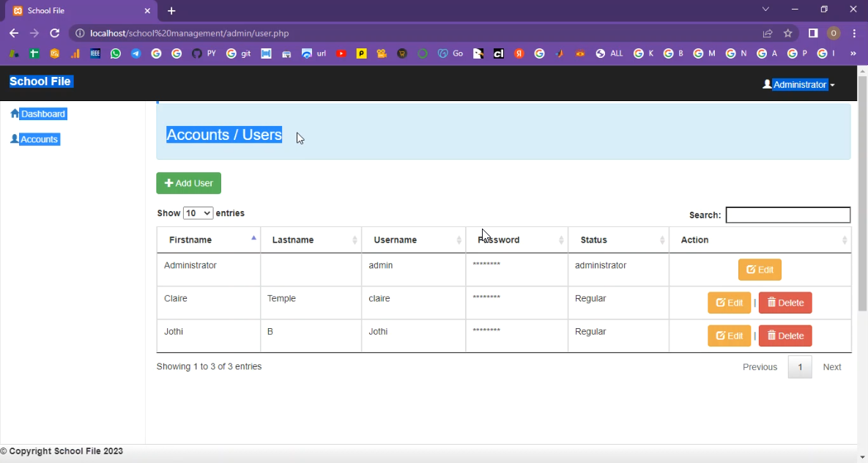This screenshot has width=868, height=463.
Task: Click the IEEE bookmark icon
Action: point(95,53)
